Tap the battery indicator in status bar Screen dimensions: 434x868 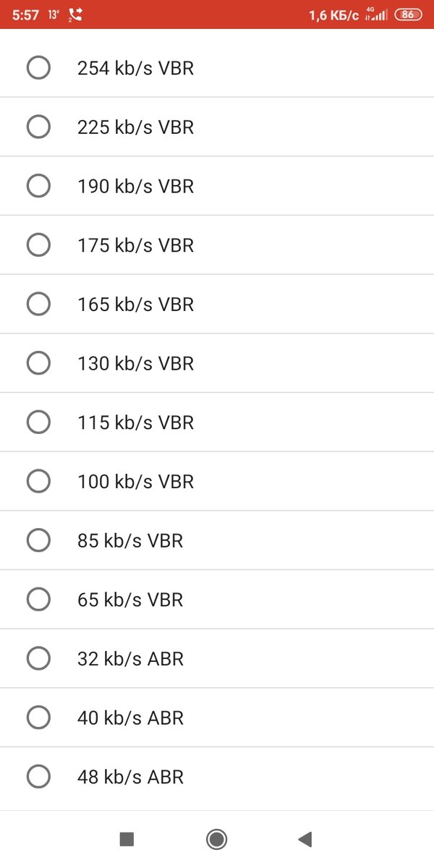[x=408, y=14]
